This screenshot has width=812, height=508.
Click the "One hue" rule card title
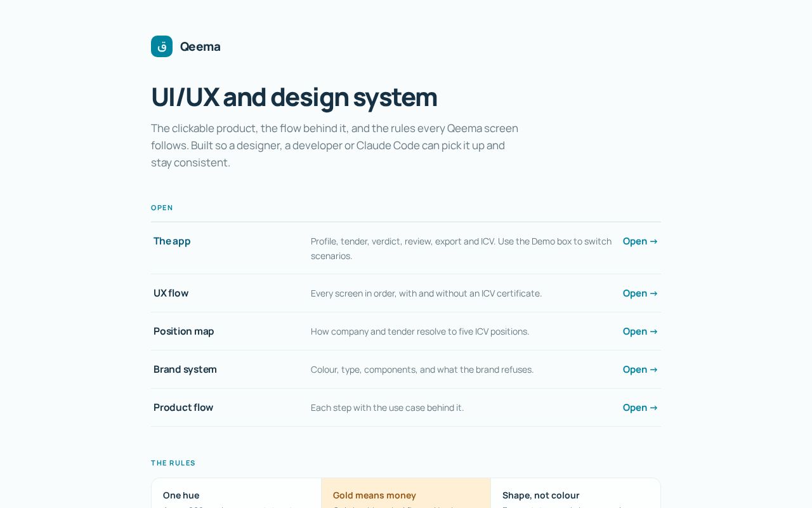[181, 495]
